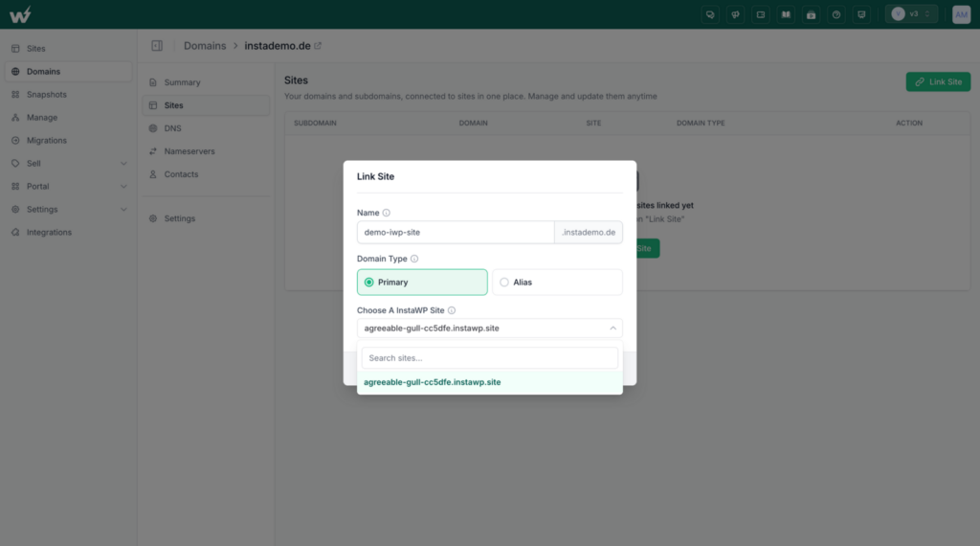Expand the Sell menu chevron
This screenshot has height=546, width=980.
pos(123,163)
